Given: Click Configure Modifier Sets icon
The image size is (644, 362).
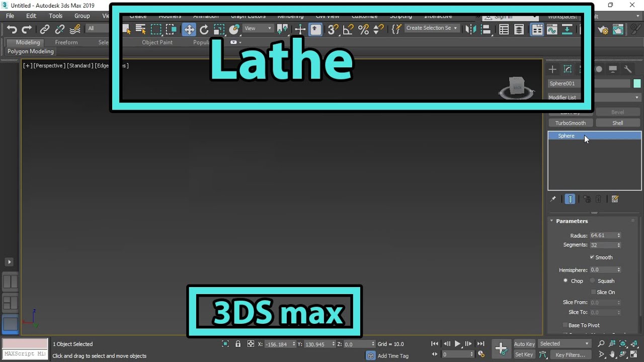Looking at the screenshot, I should pos(615,199).
